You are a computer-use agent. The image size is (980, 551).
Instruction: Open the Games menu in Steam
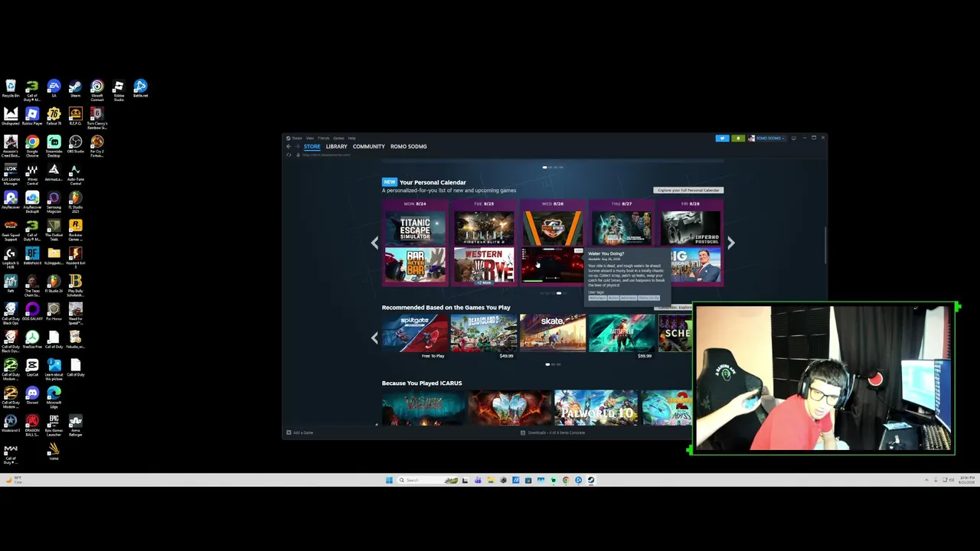pos(338,139)
